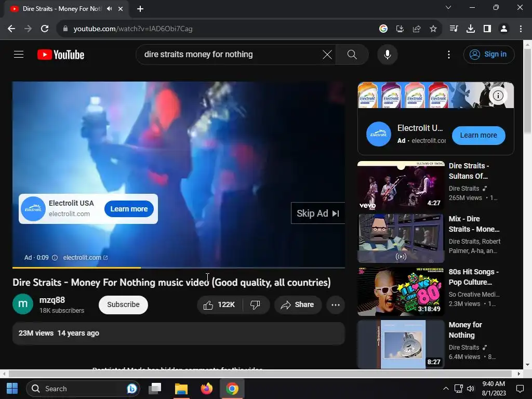Open the mzq88 channel name link
This screenshot has width=532, height=399.
pyautogui.click(x=52, y=300)
